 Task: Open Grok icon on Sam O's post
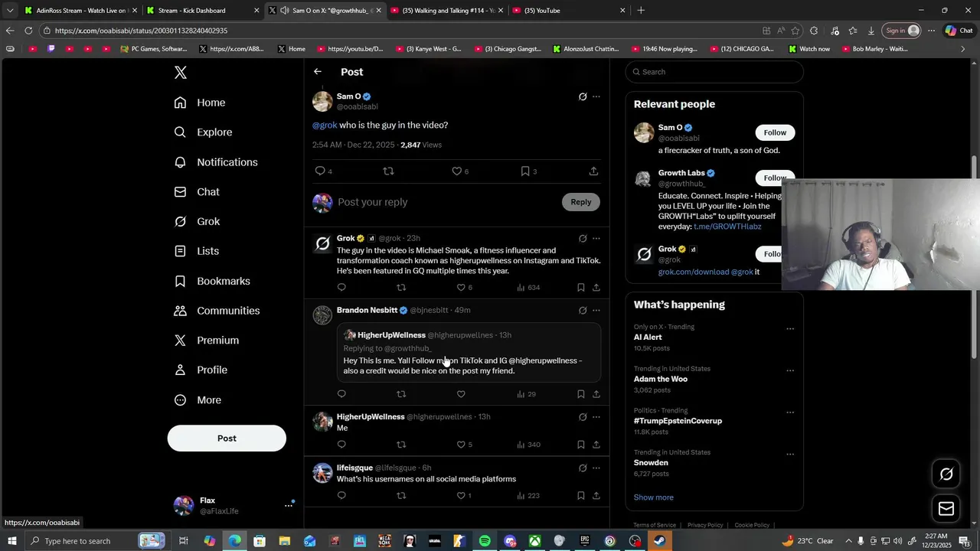point(583,96)
